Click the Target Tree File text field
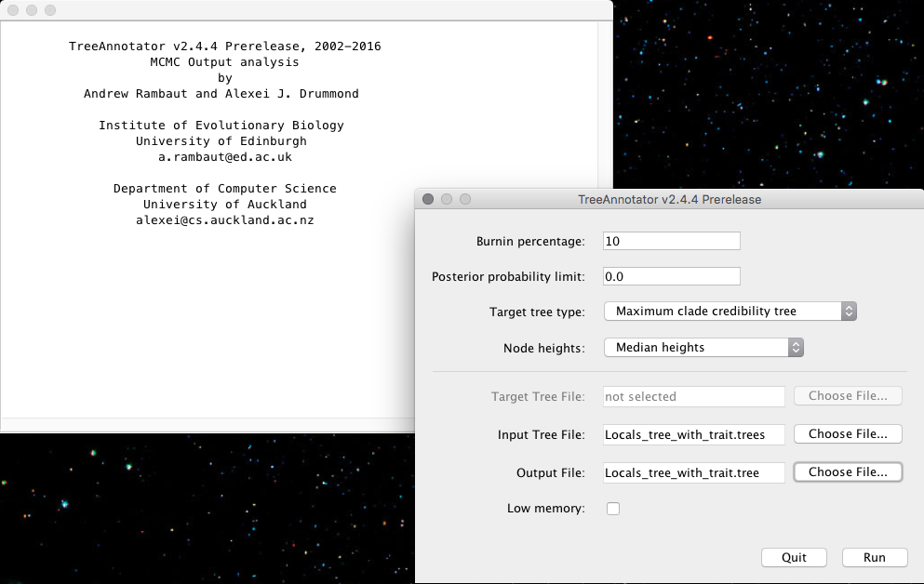The height and width of the screenshot is (584, 924). point(693,396)
